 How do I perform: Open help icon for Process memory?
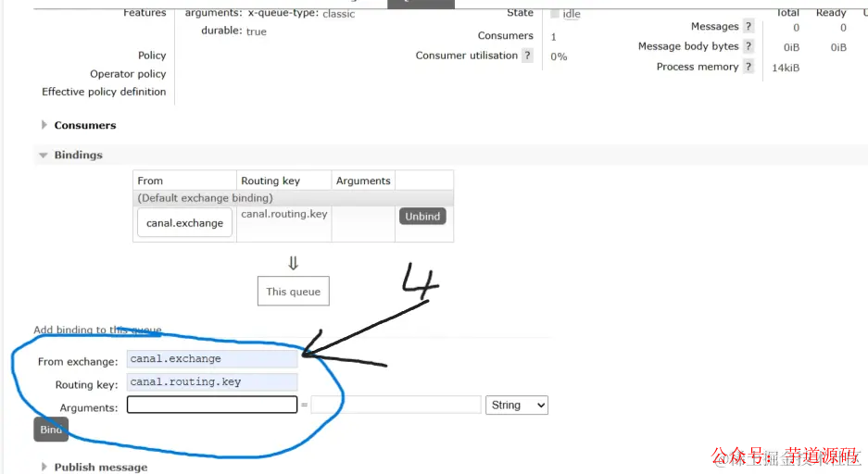click(748, 67)
